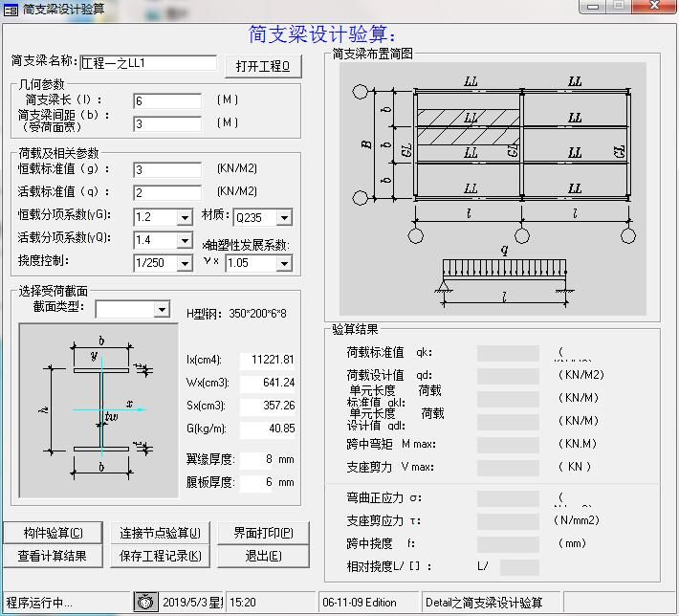Focus the 简支梁名称 input field
The image size is (679, 616).
148,63
